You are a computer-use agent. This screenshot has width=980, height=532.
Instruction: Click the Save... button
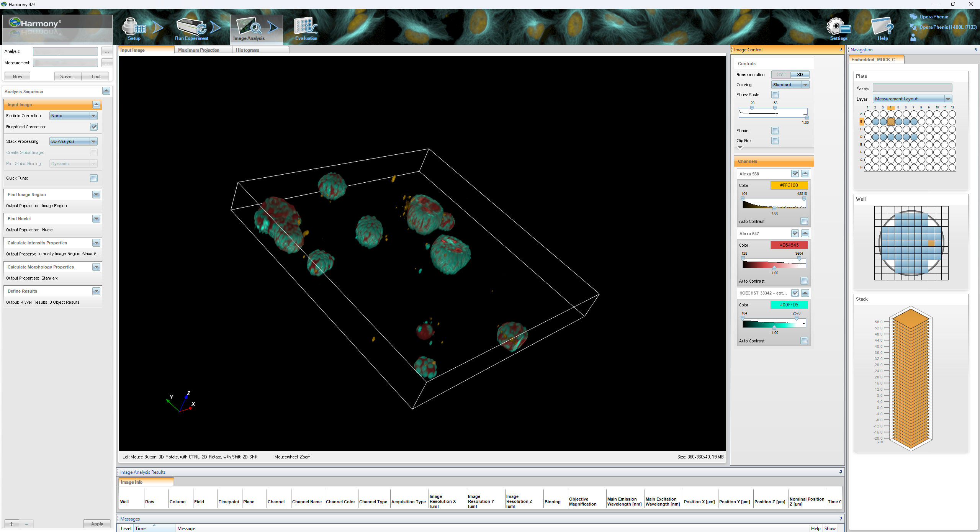pos(68,76)
